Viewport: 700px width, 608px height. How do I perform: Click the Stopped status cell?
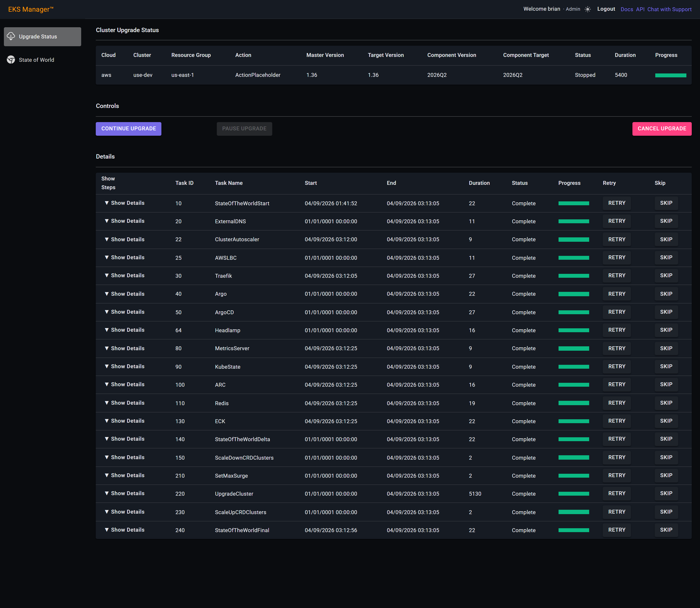click(x=585, y=75)
